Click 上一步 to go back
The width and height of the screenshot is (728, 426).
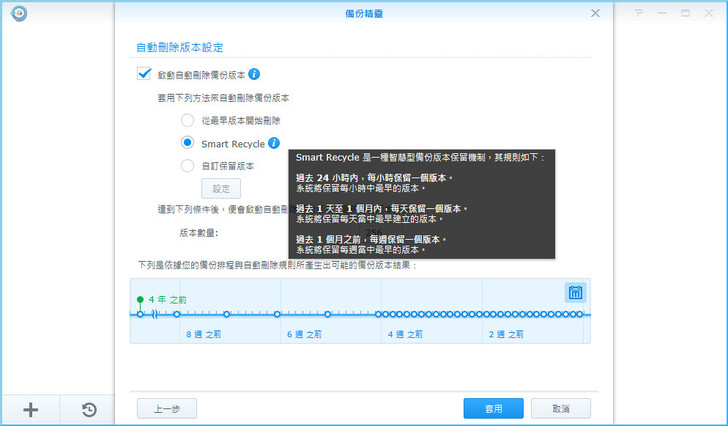coord(166,409)
